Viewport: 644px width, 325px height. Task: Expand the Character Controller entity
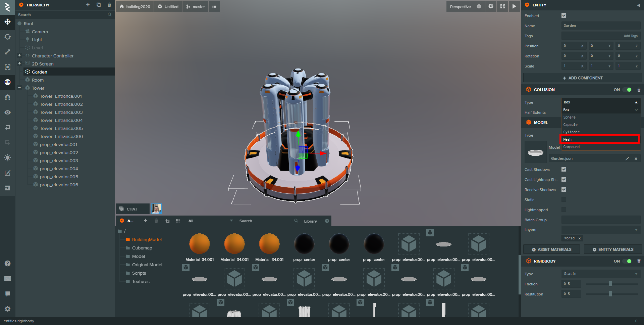(x=19, y=55)
